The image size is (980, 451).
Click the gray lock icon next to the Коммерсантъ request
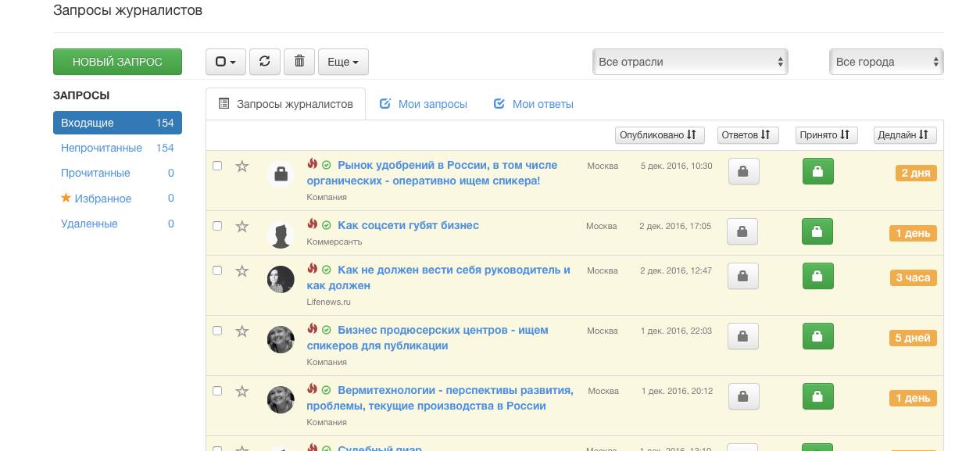point(742,231)
